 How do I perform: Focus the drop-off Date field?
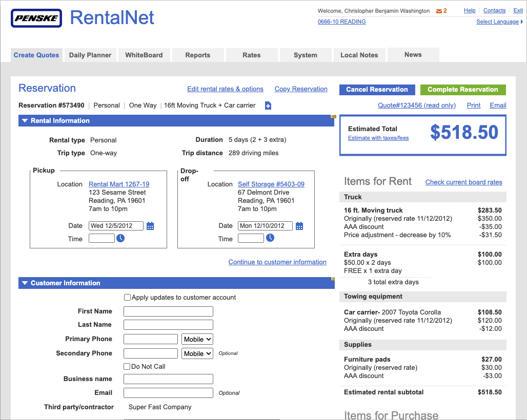[x=265, y=226]
